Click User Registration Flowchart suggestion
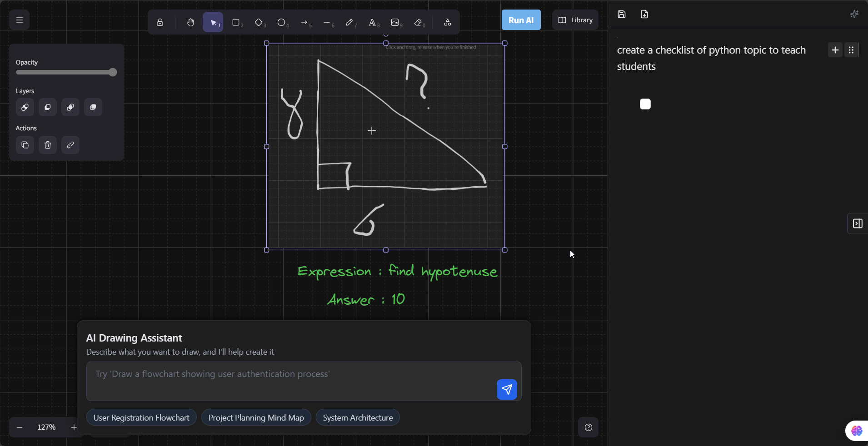This screenshot has width=868, height=446. pyautogui.click(x=141, y=417)
